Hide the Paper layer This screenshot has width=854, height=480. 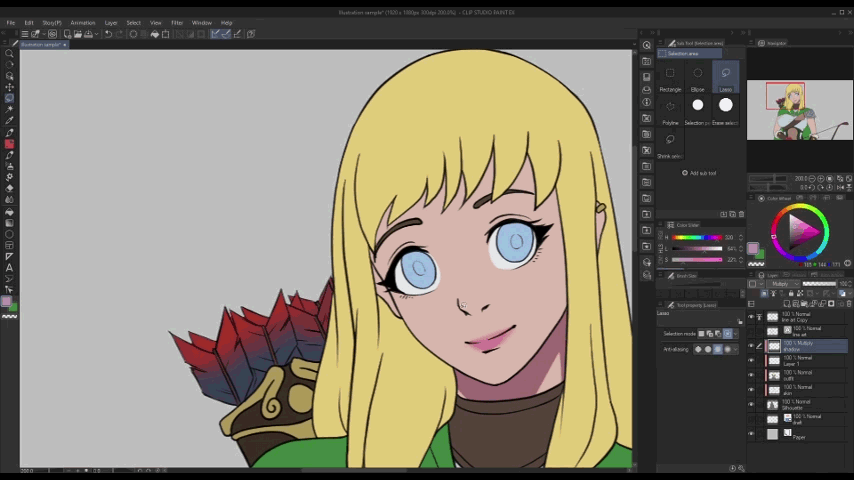click(751, 434)
